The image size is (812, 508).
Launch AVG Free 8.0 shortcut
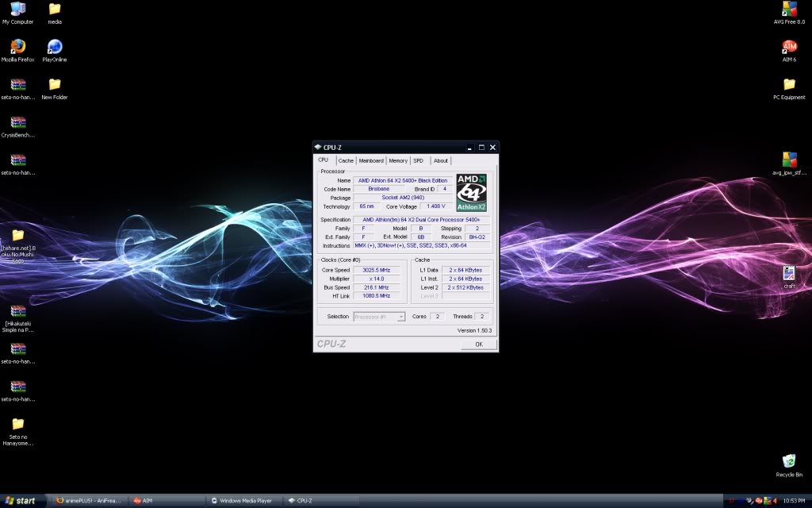[789, 13]
